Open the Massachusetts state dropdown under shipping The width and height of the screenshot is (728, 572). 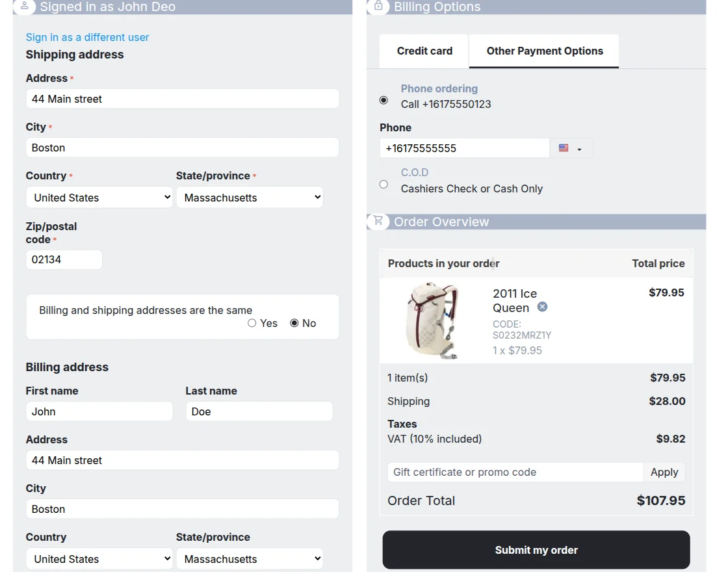[250, 197]
